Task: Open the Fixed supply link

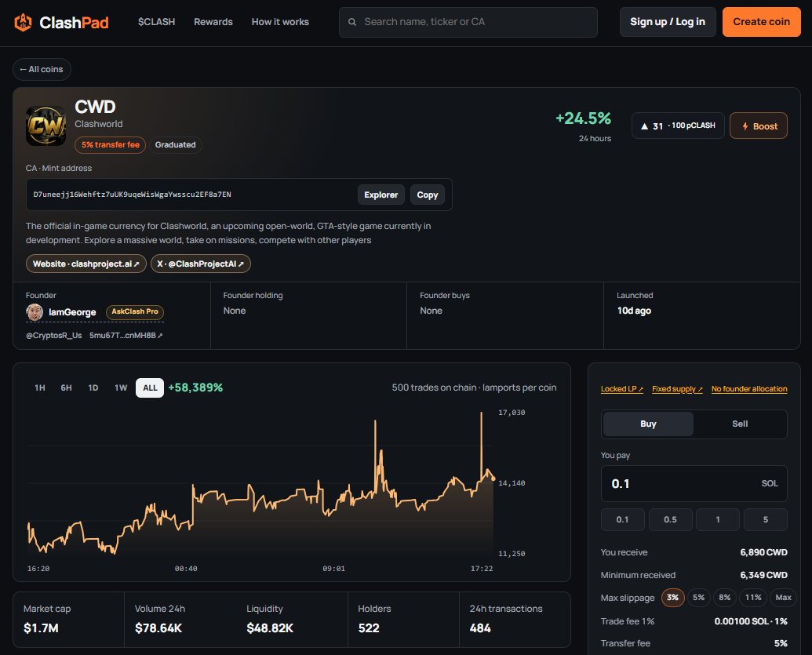Action: (677, 389)
